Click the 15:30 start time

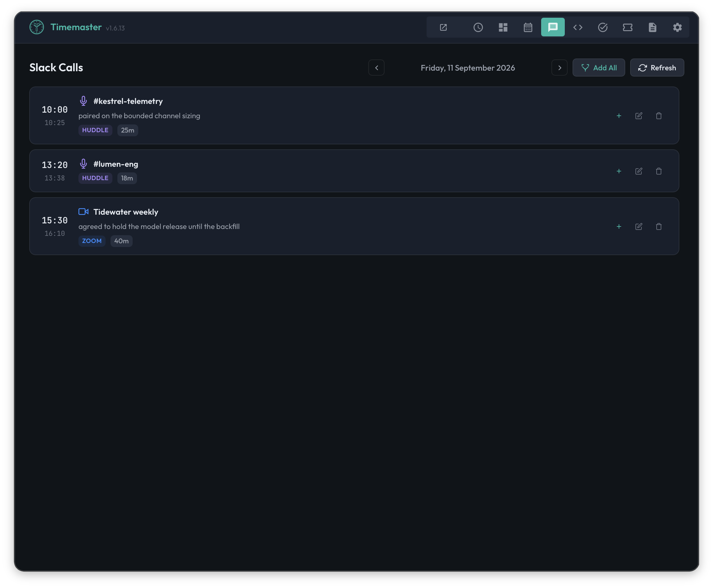54,221
